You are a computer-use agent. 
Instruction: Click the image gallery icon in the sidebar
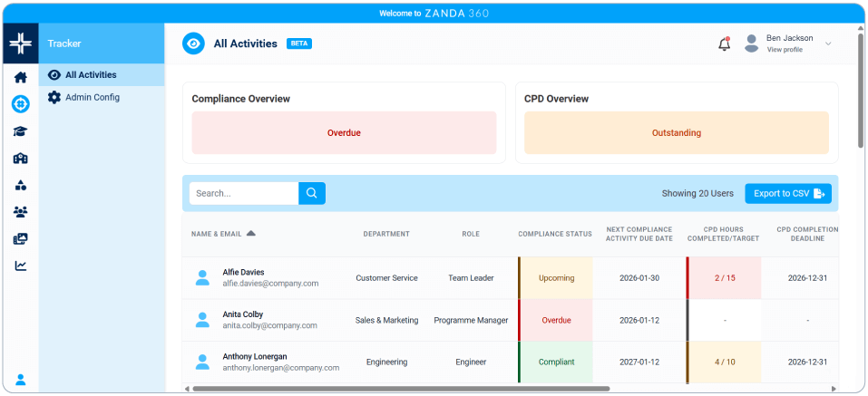pyautogui.click(x=20, y=239)
